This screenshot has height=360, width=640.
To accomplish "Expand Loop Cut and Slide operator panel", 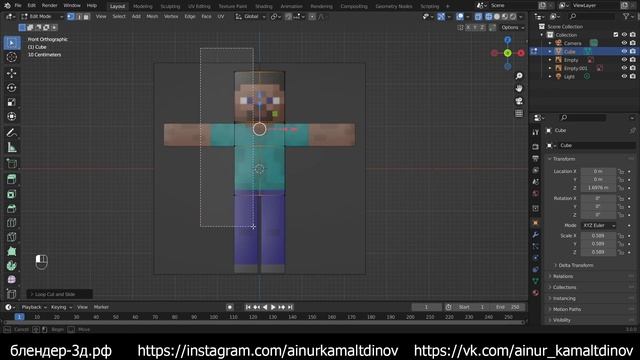I will point(60,294).
